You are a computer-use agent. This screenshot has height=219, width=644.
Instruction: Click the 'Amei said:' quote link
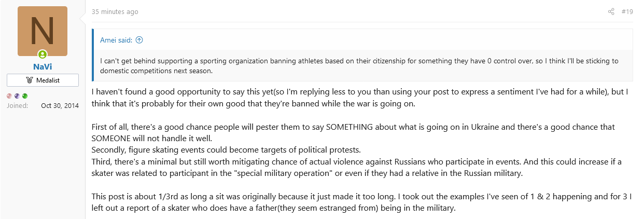(x=117, y=39)
